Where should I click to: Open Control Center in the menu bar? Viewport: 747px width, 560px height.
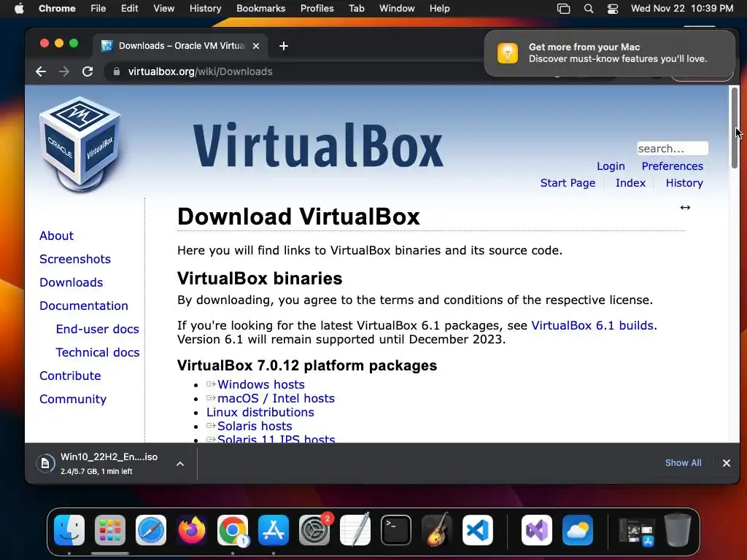[x=613, y=9]
